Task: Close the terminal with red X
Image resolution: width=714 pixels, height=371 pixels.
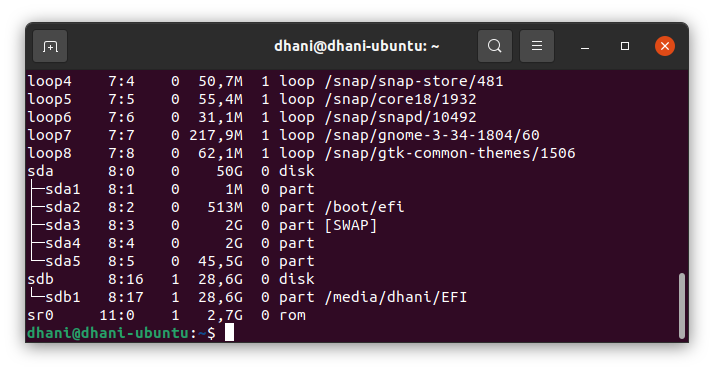Action: [x=665, y=46]
